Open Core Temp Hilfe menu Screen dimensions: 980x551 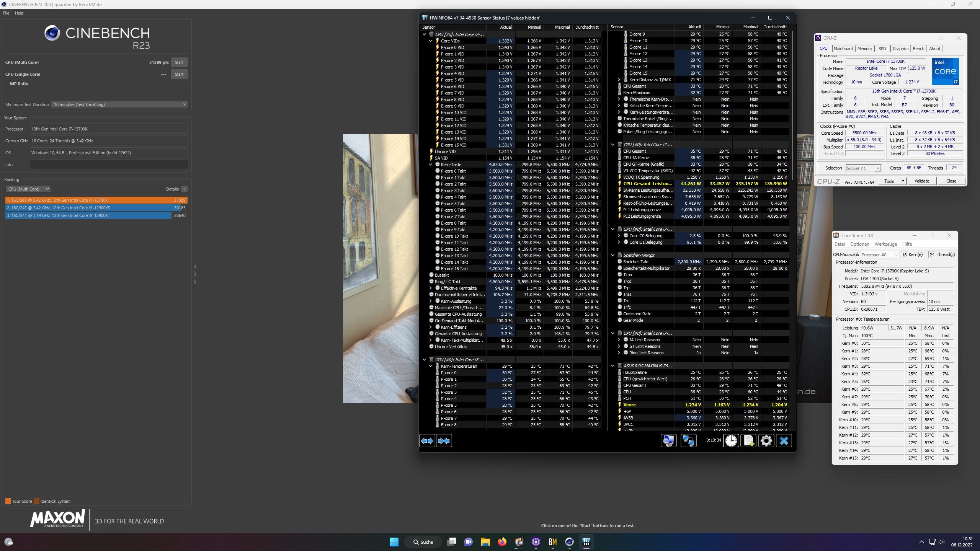click(x=907, y=244)
